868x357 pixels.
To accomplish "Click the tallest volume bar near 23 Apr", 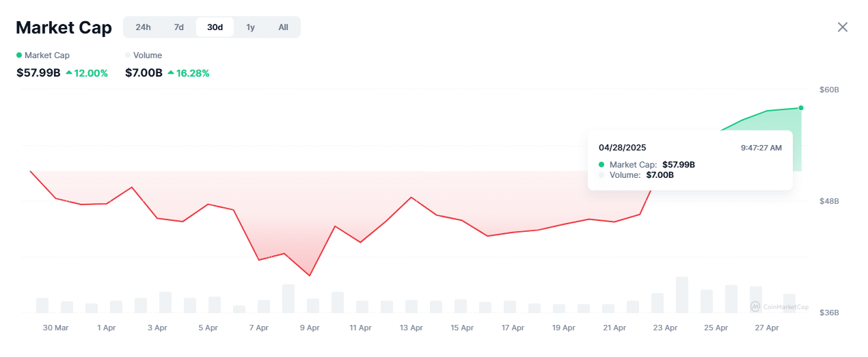I will (681, 295).
